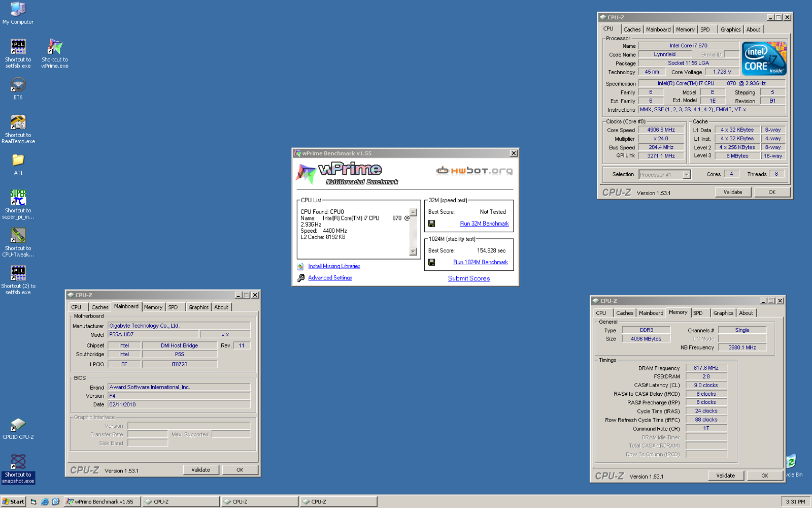Open Graphics tab in top-right CPU-Z window
This screenshot has height=508, width=812.
[730, 29]
